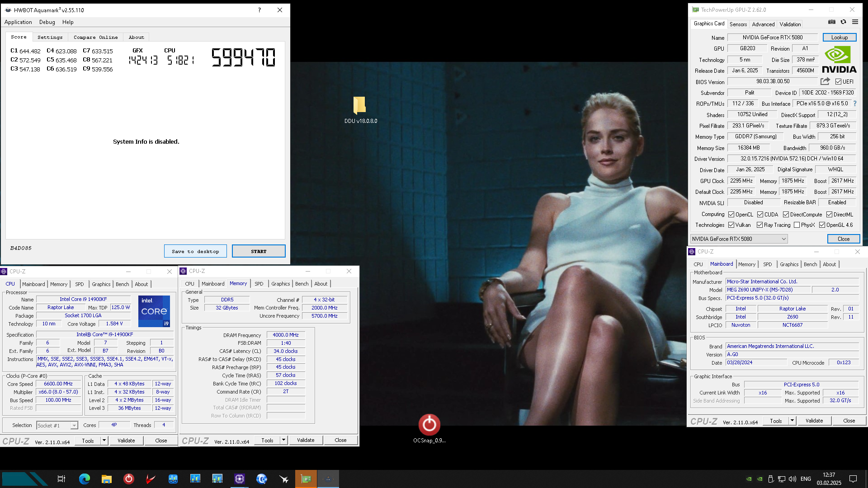This screenshot has height=488, width=868.
Task: Click the Start button logo on taskbar
Action: [25, 479]
